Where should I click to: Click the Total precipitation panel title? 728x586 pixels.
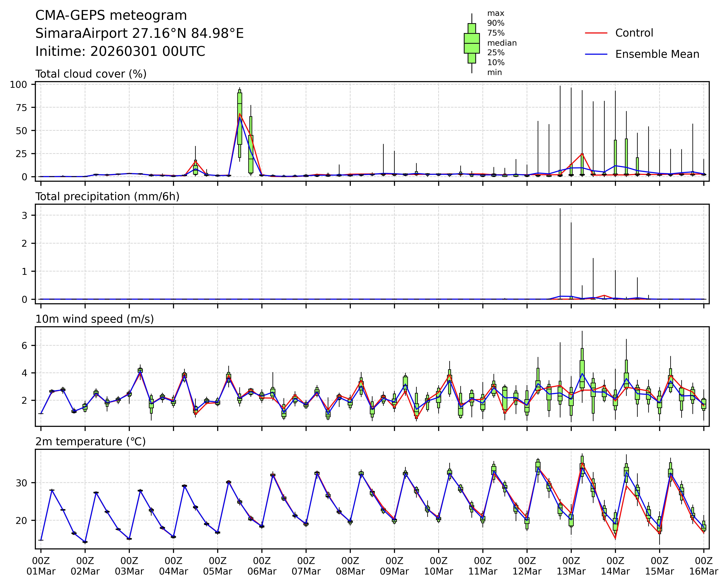[x=107, y=197]
